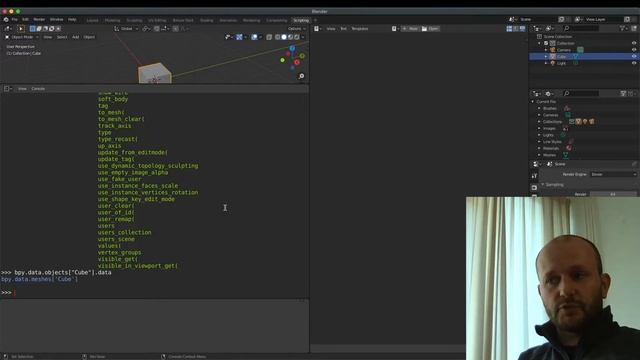
Task: Open the Object Mode dropdown
Action: (x=22, y=37)
